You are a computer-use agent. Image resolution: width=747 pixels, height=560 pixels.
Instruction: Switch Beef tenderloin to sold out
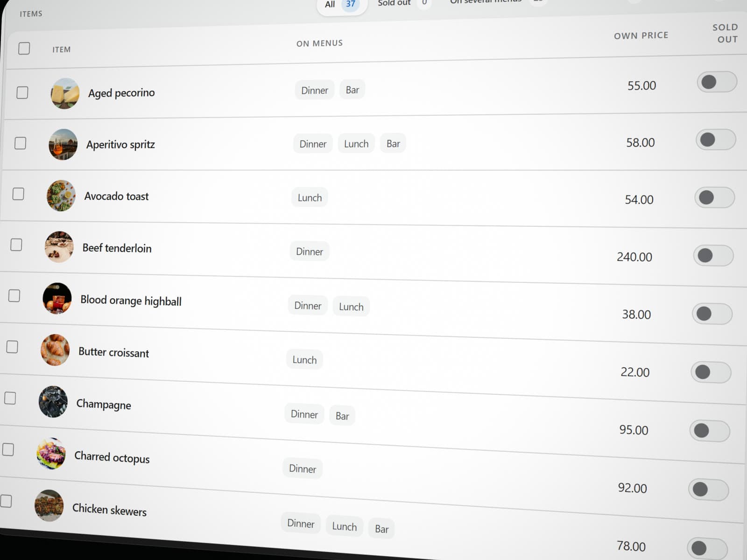click(713, 255)
